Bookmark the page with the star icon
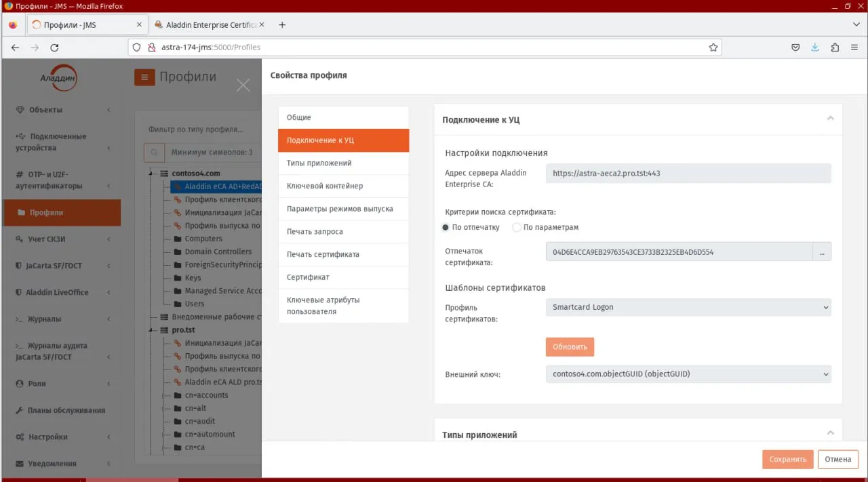 point(713,47)
